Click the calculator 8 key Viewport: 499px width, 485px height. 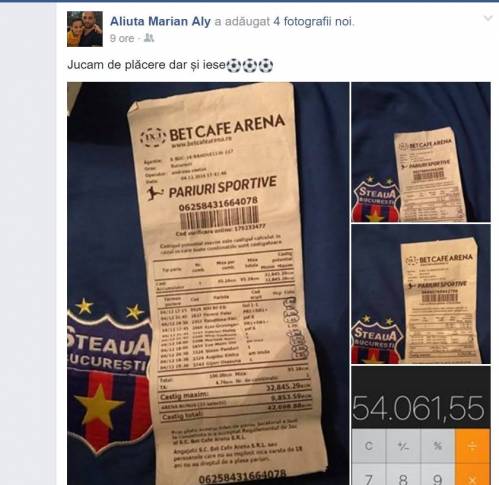tap(403, 475)
